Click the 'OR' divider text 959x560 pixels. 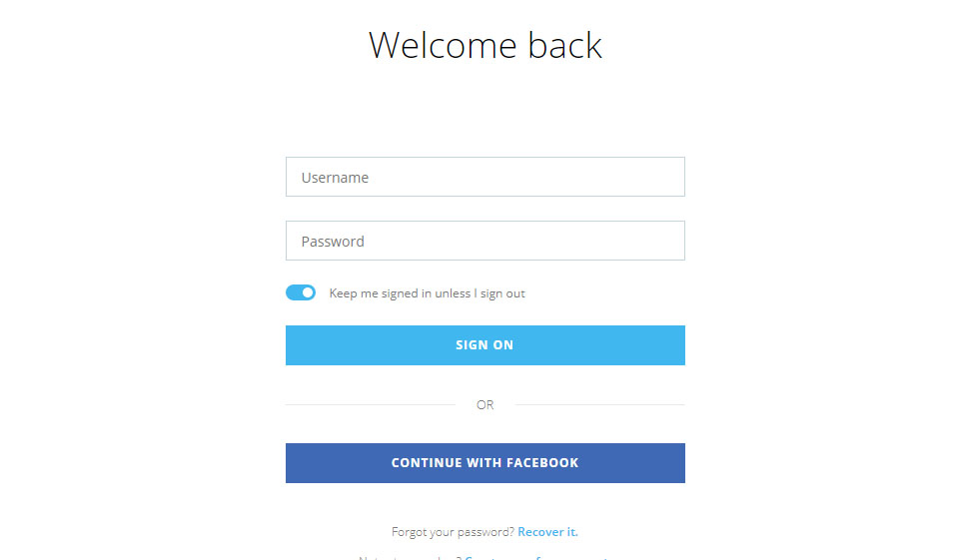484,405
